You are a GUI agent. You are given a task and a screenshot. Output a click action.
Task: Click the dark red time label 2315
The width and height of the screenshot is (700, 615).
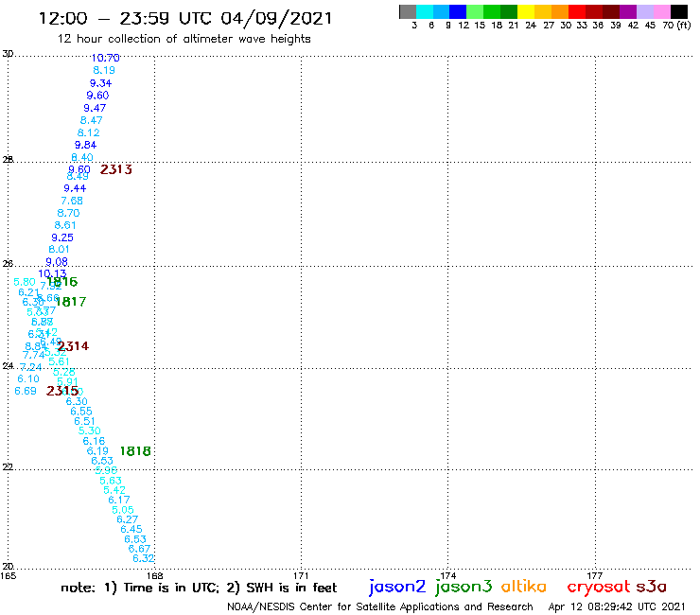(x=62, y=391)
